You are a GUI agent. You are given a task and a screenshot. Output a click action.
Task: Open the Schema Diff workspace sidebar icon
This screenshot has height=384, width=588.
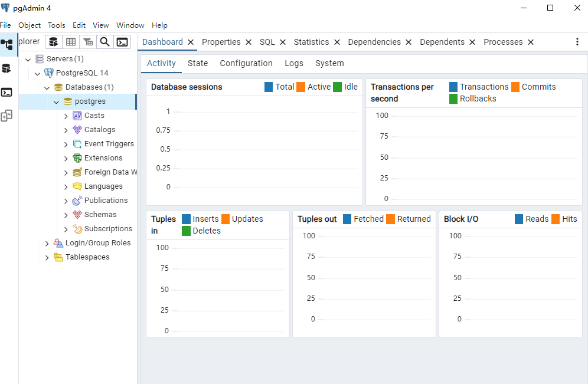[6, 116]
